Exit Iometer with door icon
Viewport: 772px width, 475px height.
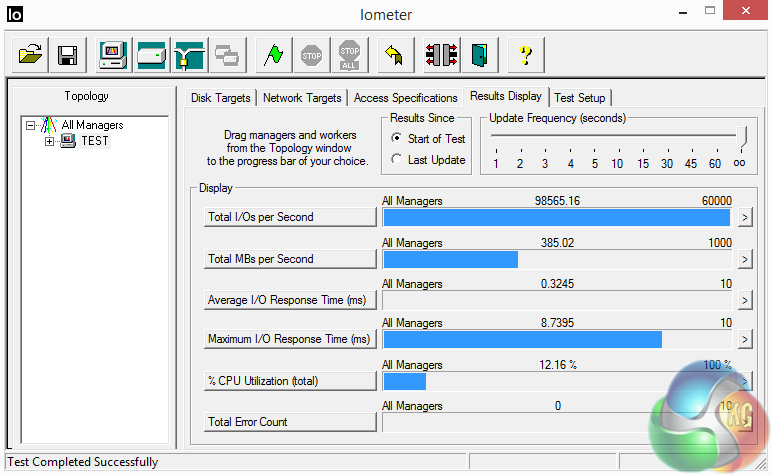coord(480,55)
